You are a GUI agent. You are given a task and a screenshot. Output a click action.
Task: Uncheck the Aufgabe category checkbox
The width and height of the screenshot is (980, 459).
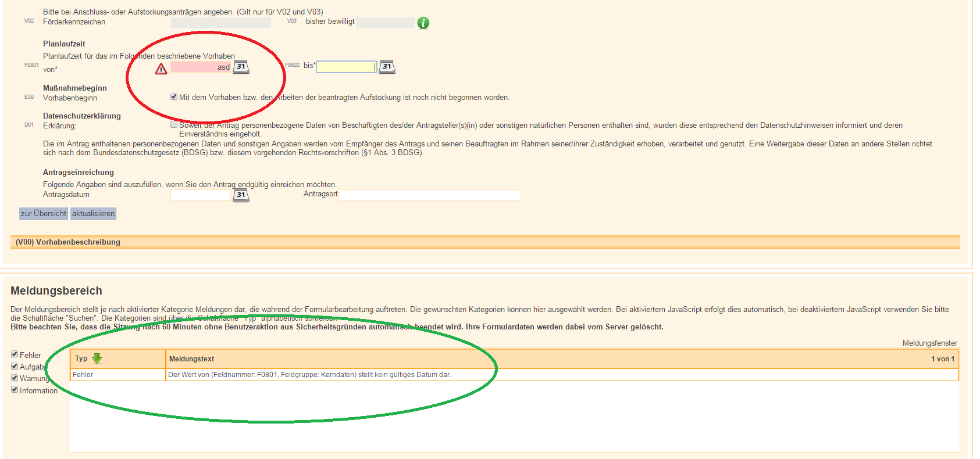[15, 366]
